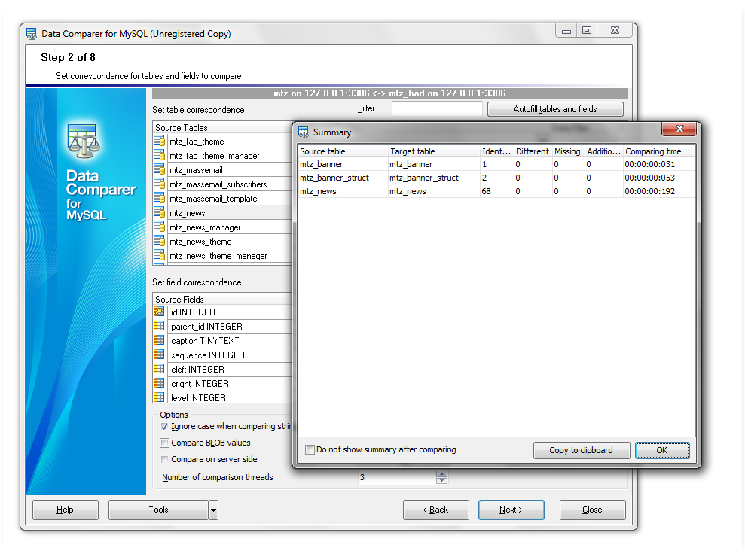
Task: Decrease the number of comparison threads
Action: (x=441, y=481)
